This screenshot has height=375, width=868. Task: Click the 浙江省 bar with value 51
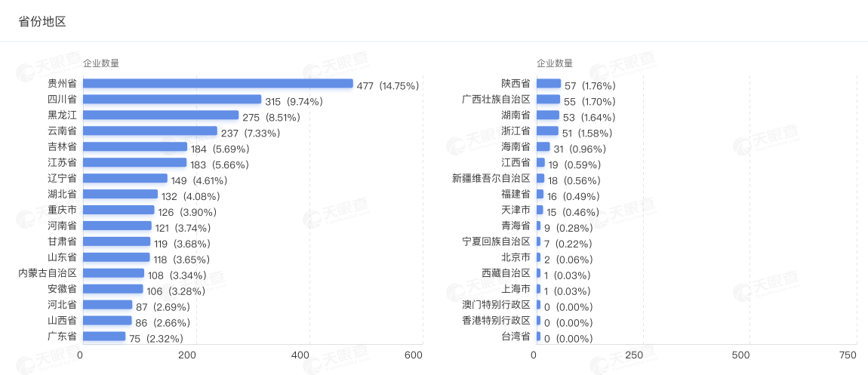(x=546, y=131)
